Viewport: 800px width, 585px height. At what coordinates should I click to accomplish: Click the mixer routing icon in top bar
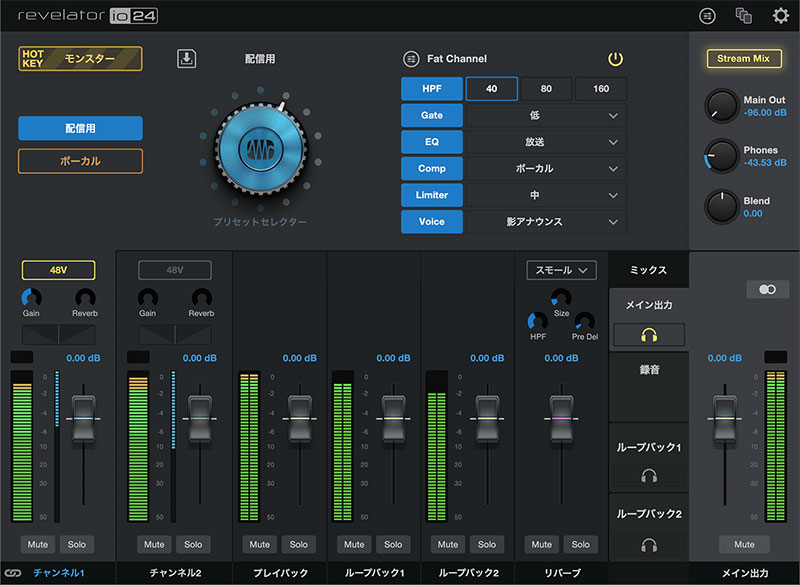point(708,16)
